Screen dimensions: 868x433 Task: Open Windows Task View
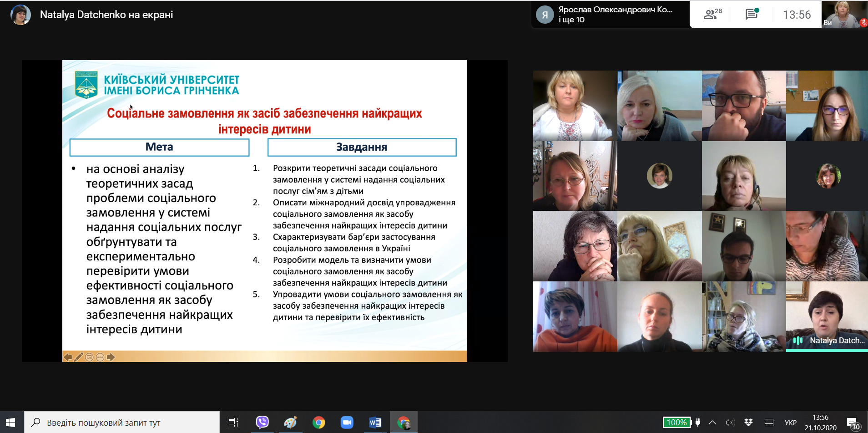233,423
